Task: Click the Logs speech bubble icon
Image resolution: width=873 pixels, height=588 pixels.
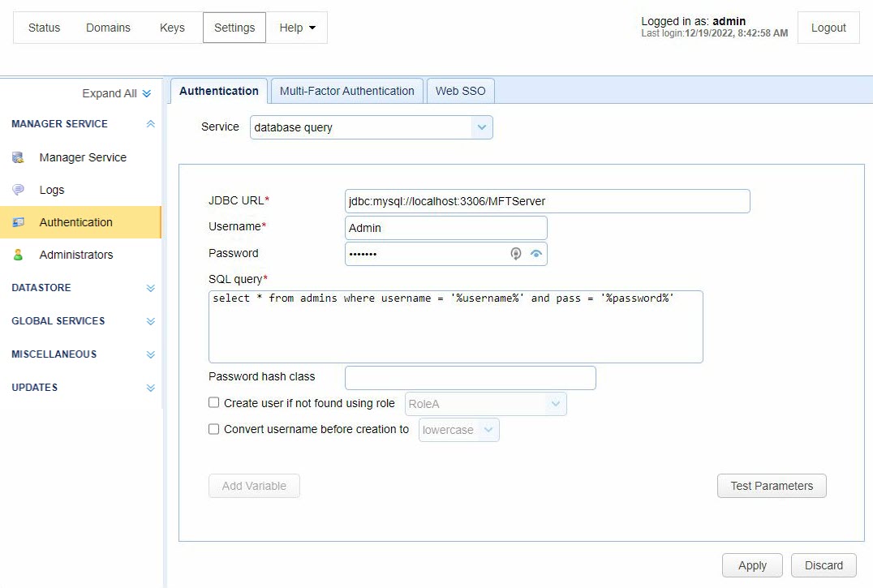Action: click(18, 190)
